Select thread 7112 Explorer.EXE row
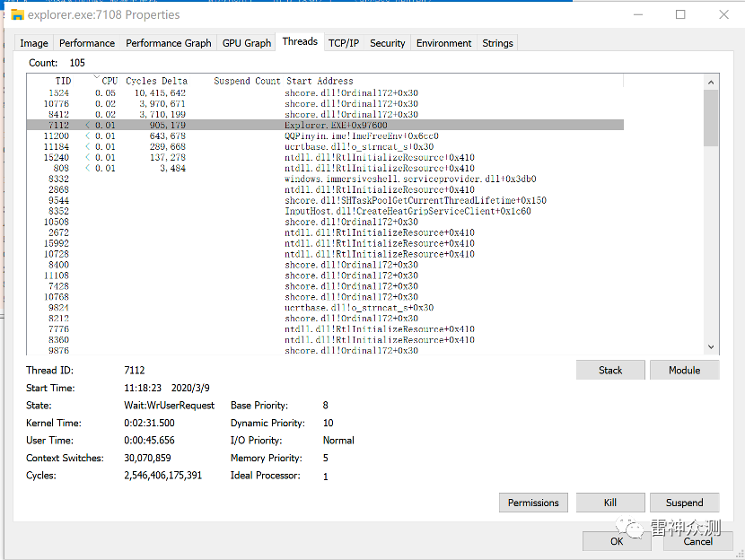This screenshot has width=745, height=560. tap(325, 125)
